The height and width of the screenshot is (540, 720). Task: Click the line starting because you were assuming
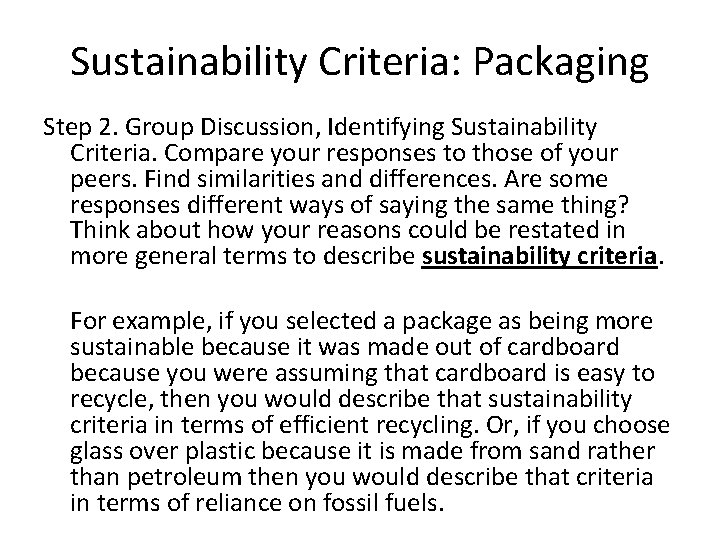(x=362, y=373)
